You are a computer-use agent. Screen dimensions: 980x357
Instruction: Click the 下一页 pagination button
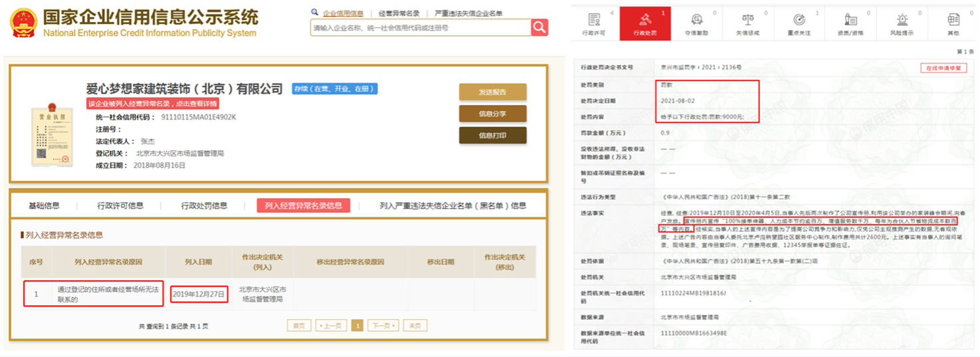coord(383,326)
